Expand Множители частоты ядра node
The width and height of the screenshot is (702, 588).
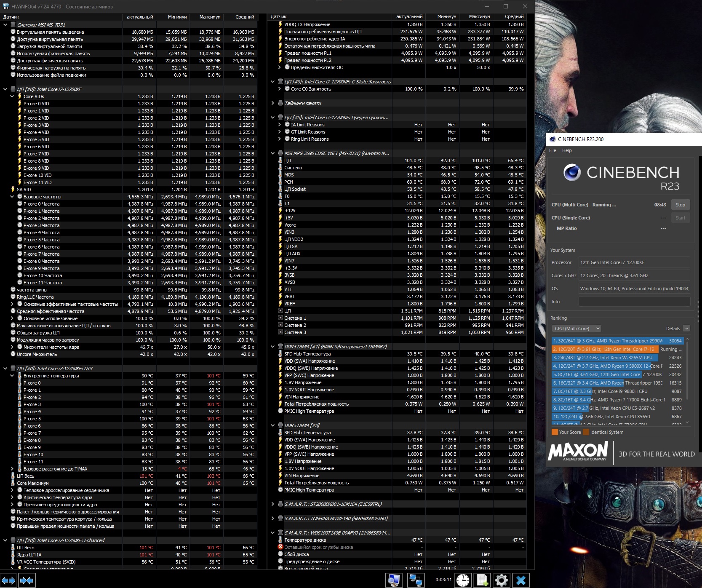point(12,347)
